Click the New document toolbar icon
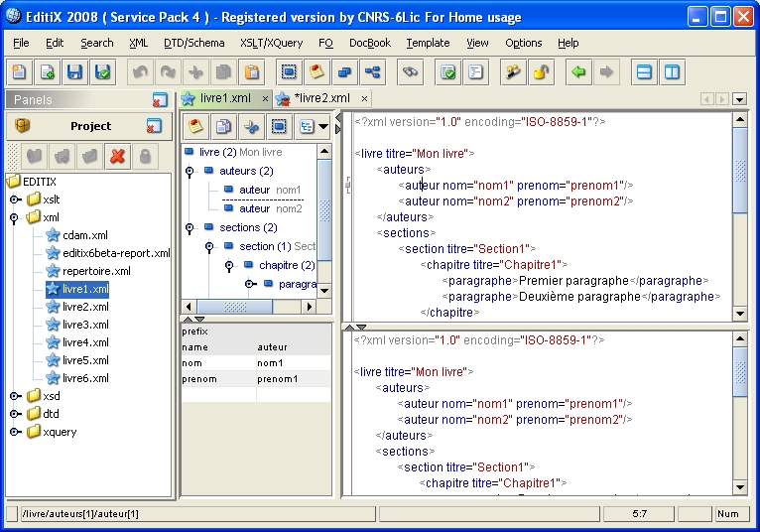Image resolution: width=760 pixels, height=532 pixels. pyautogui.click(x=19, y=72)
